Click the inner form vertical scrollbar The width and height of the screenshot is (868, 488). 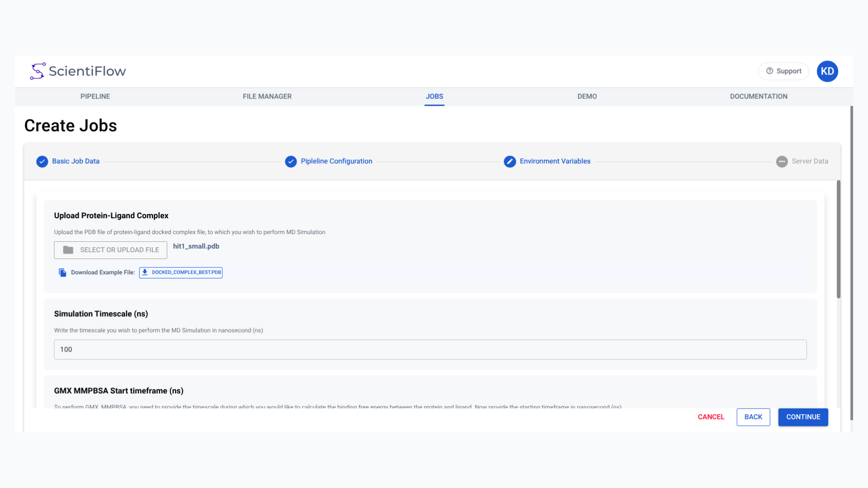(x=838, y=239)
